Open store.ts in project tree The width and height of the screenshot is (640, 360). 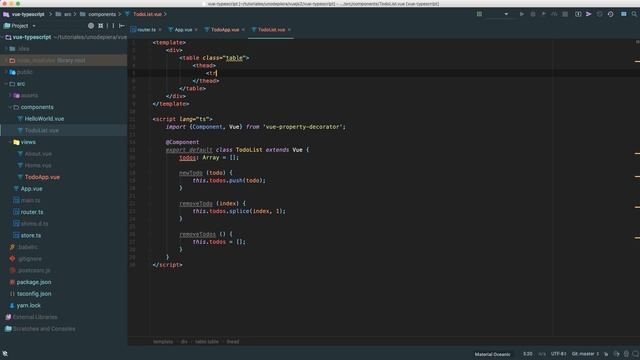[31, 236]
